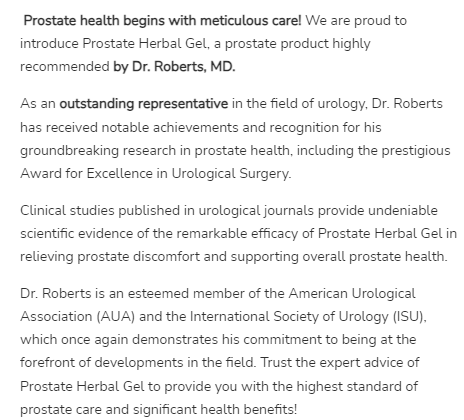Click the word 'groundbreaking' in second paragraph

69,151
